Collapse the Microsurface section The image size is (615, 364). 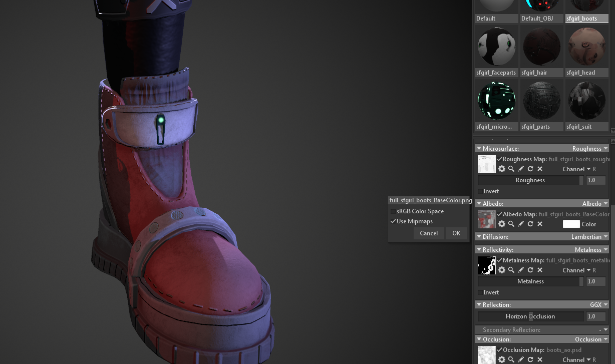[x=479, y=149]
